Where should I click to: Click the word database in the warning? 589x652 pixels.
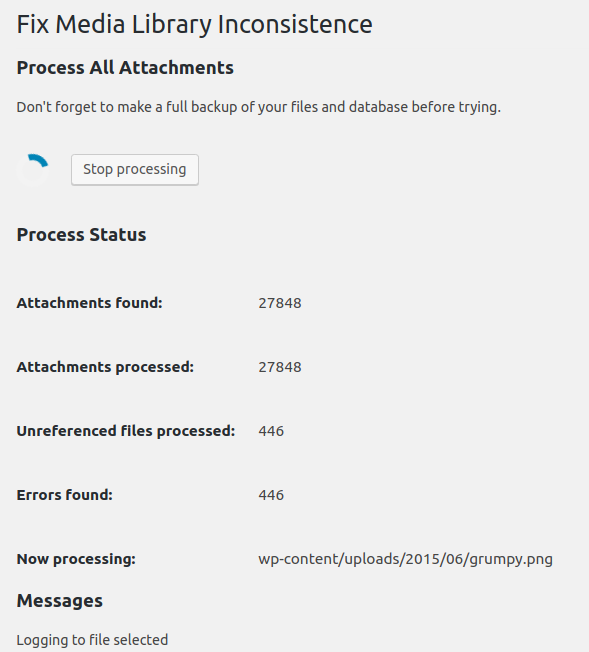379,107
